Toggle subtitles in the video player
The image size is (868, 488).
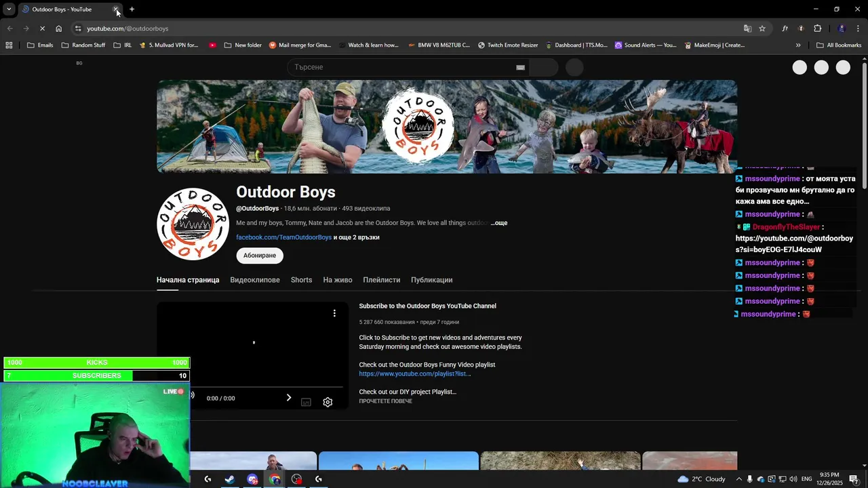click(306, 402)
